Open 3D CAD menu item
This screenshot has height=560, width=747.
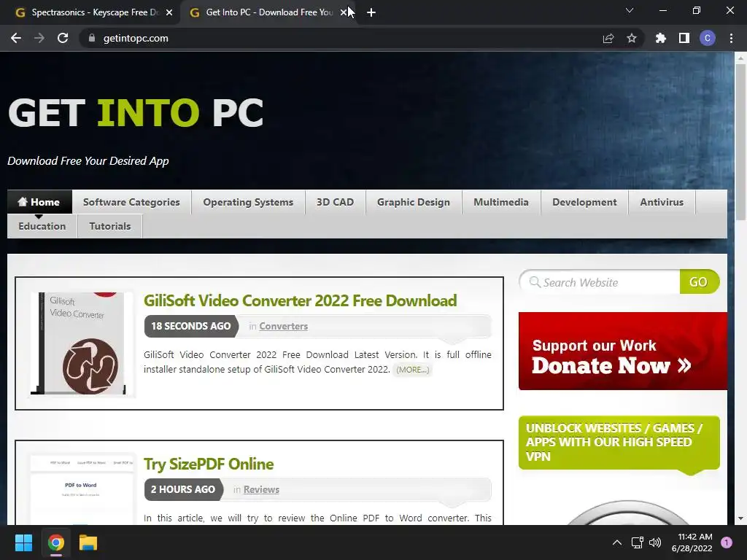pyautogui.click(x=336, y=202)
